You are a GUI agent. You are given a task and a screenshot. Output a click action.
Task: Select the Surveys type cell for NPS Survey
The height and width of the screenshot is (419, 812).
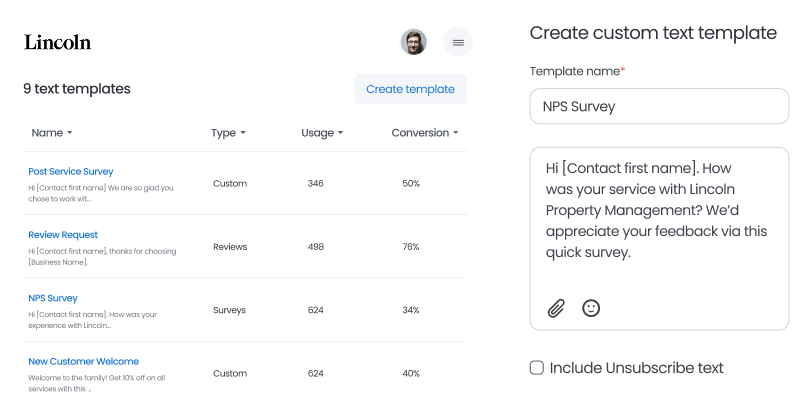(x=230, y=310)
